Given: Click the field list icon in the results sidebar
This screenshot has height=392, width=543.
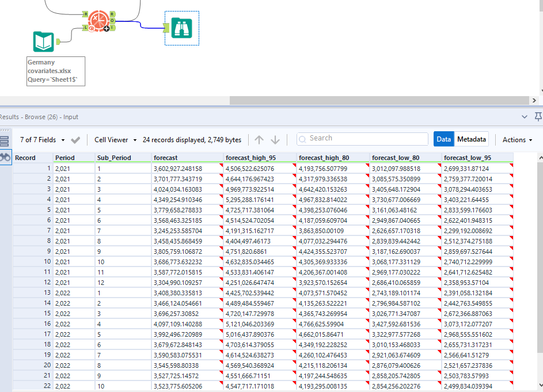Looking at the screenshot, I should [5, 140].
